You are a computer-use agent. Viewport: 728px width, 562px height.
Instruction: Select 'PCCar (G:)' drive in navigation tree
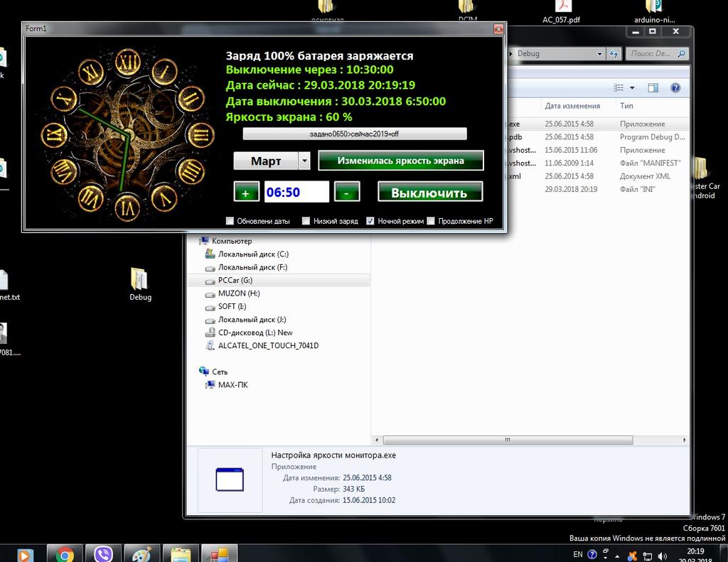click(235, 281)
